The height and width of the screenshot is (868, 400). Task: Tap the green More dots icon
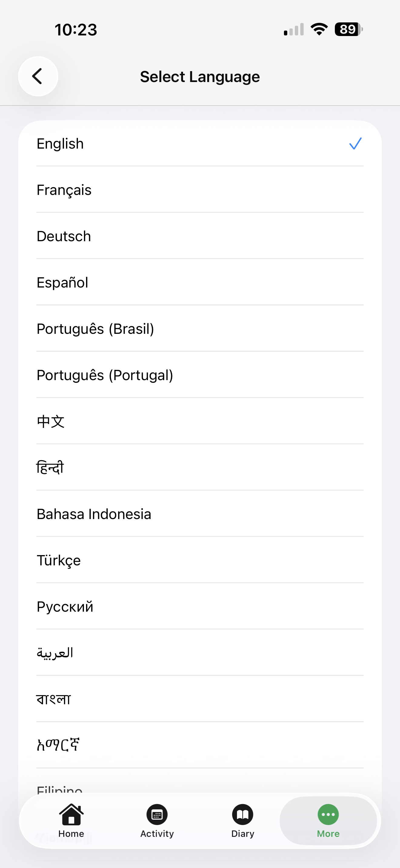point(328,814)
